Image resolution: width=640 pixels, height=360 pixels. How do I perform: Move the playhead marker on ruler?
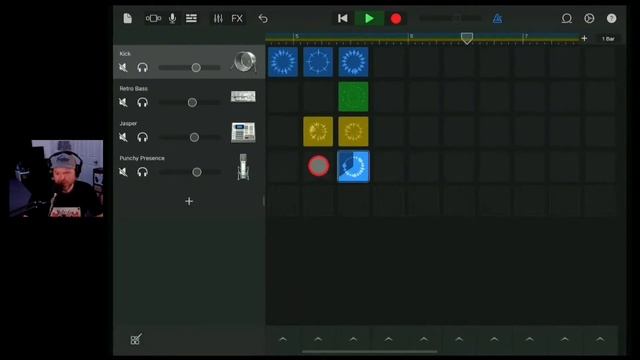point(467,38)
